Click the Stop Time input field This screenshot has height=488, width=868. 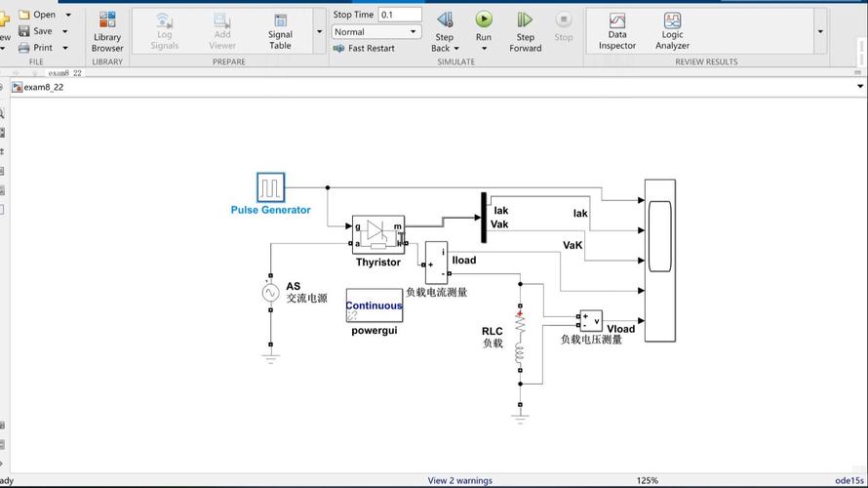point(400,15)
